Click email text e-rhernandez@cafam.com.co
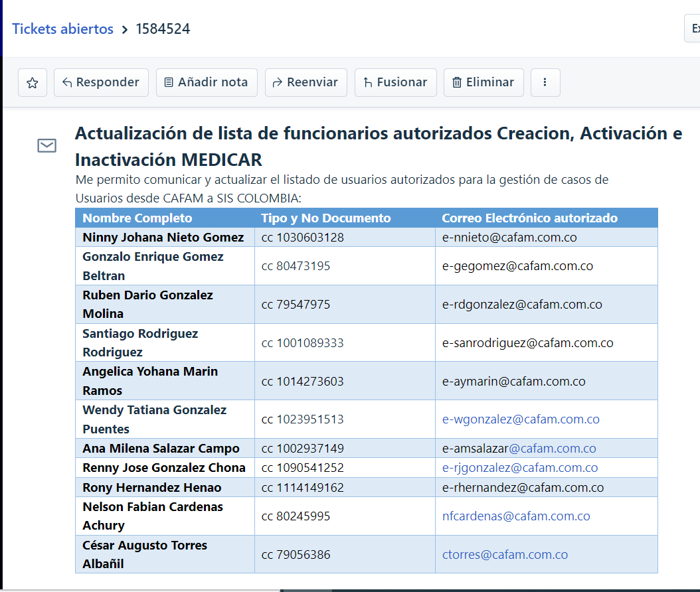 pos(523,488)
